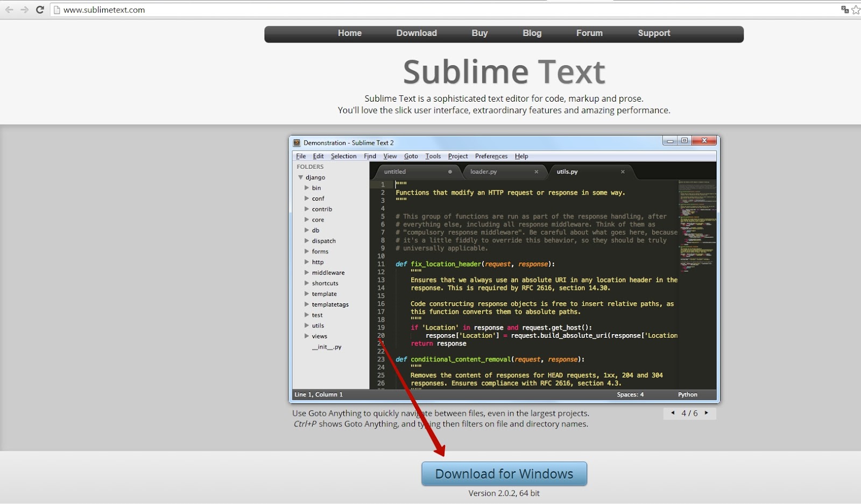This screenshot has height=504, width=861.
Task: Click Python syntax in status bar
Action: [688, 395]
